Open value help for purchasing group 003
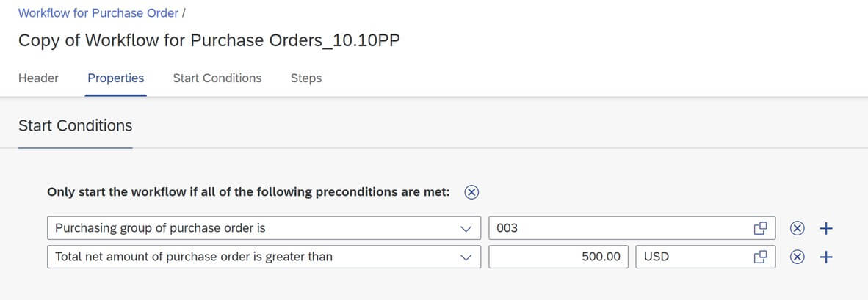 tap(760, 227)
